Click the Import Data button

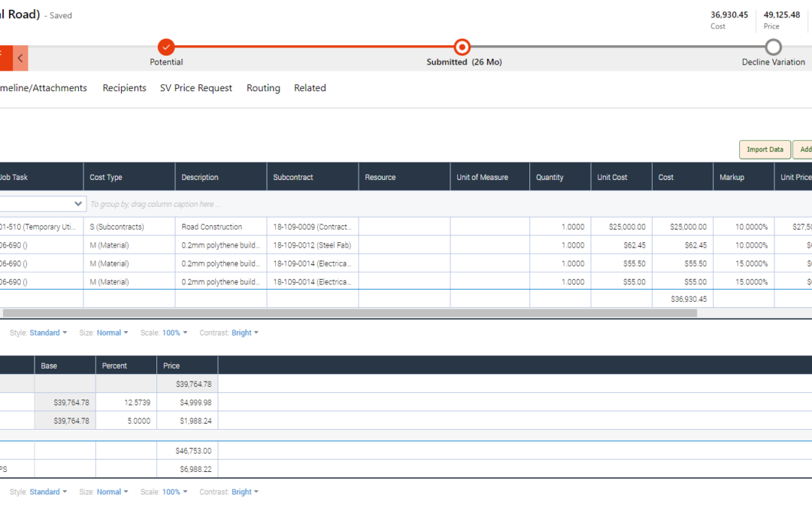coord(765,150)
